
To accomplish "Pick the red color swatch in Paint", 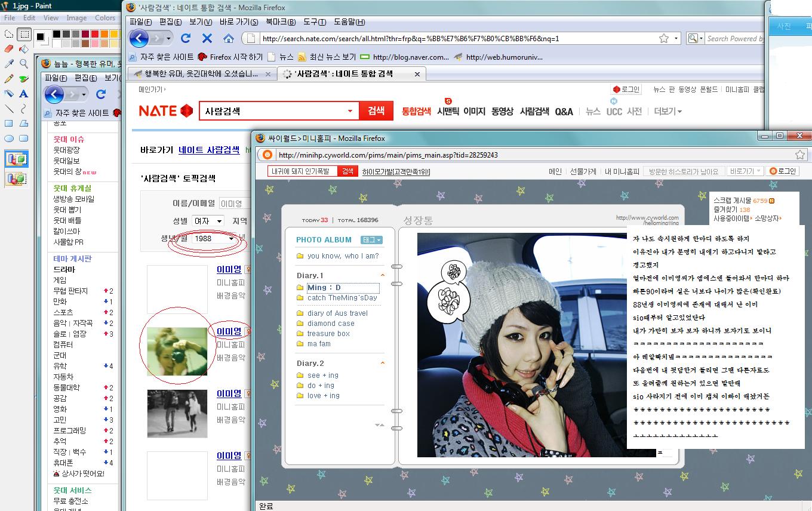I will [x=96, y=34].
